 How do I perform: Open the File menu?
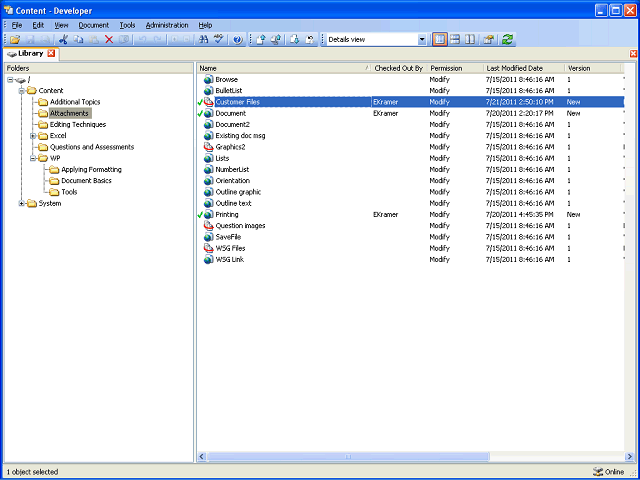tap(17, 25)
